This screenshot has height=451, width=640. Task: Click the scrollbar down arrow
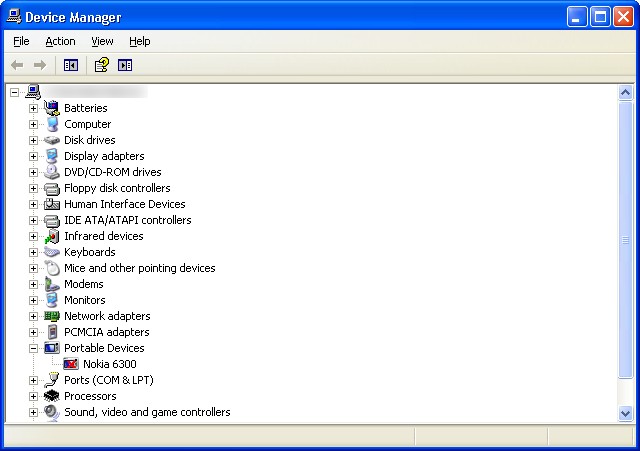625,413
